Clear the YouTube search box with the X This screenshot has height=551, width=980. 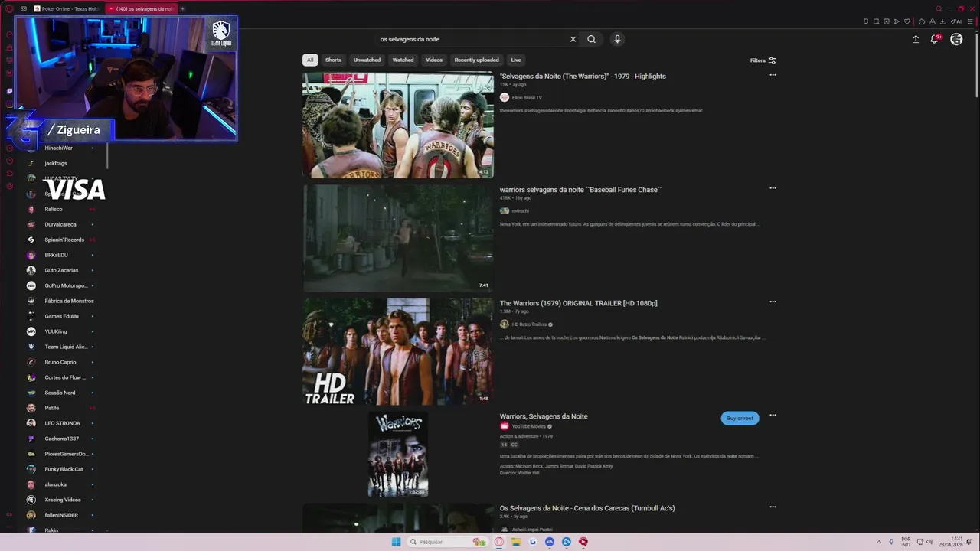(573, 39)
